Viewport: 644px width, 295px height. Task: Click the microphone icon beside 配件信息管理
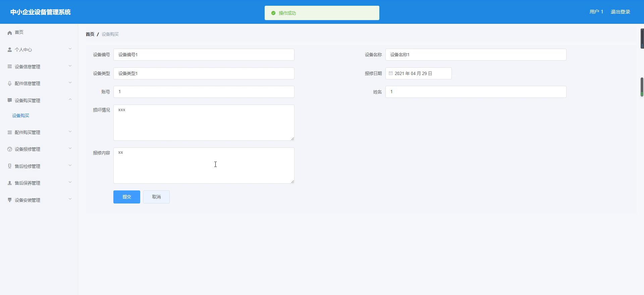tap(10, 83)
